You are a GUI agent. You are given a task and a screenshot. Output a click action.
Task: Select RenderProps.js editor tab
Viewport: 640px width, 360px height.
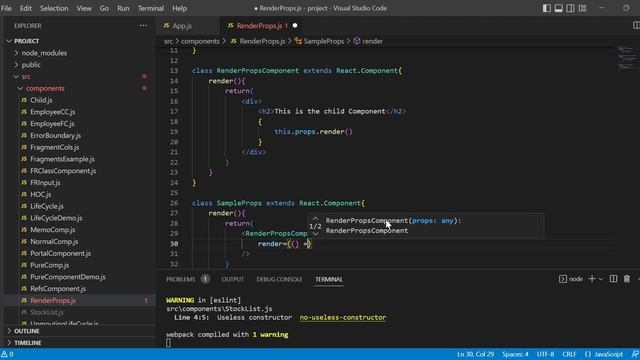[x=259, y=26]
